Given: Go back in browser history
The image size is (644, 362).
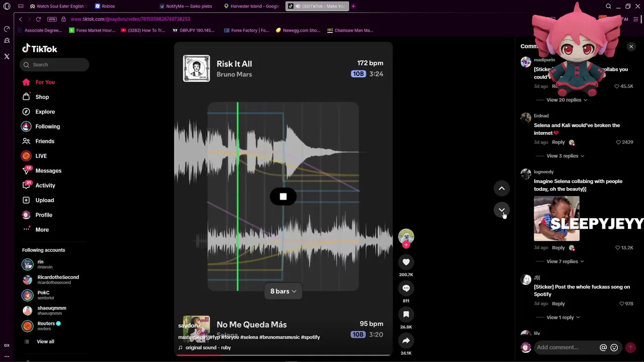Looking at the screenshot, I should point(20,19).
